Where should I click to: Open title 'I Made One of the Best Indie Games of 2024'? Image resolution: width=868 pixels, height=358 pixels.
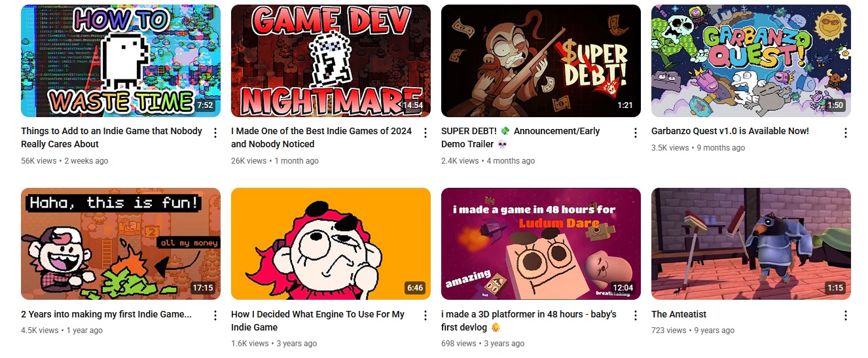coord(321,137)
